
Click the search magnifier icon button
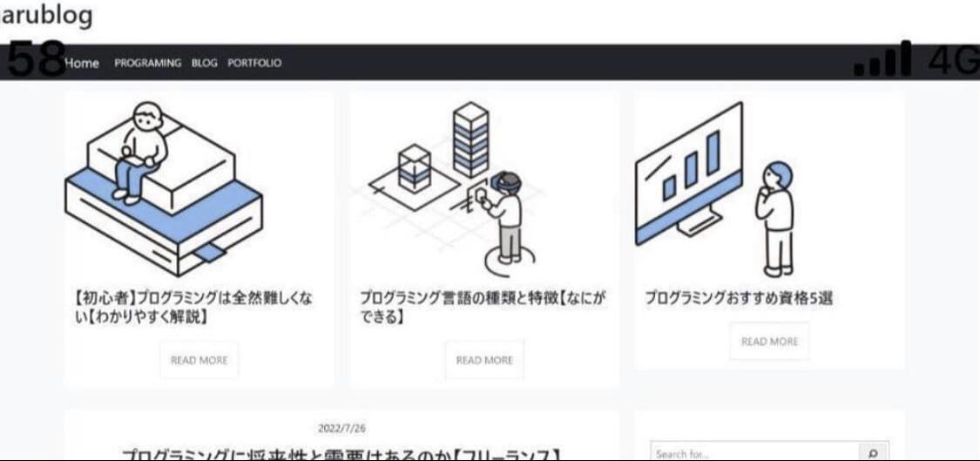pos(874,453)
